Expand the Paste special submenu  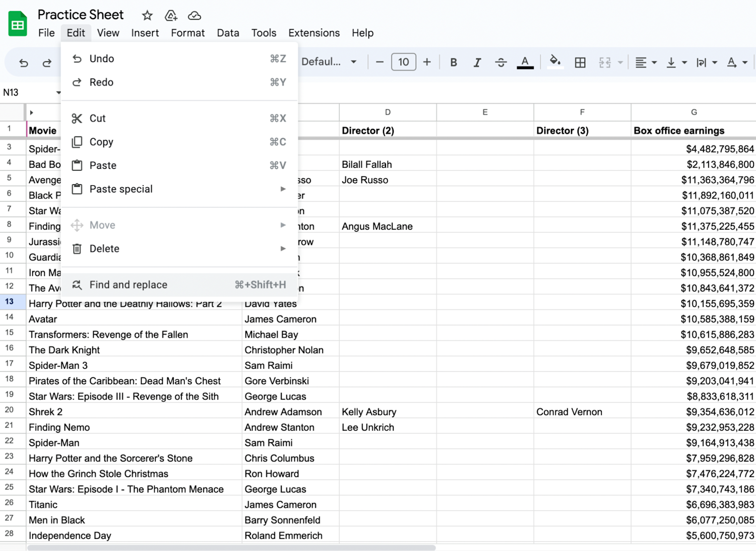tap(179, 189)
